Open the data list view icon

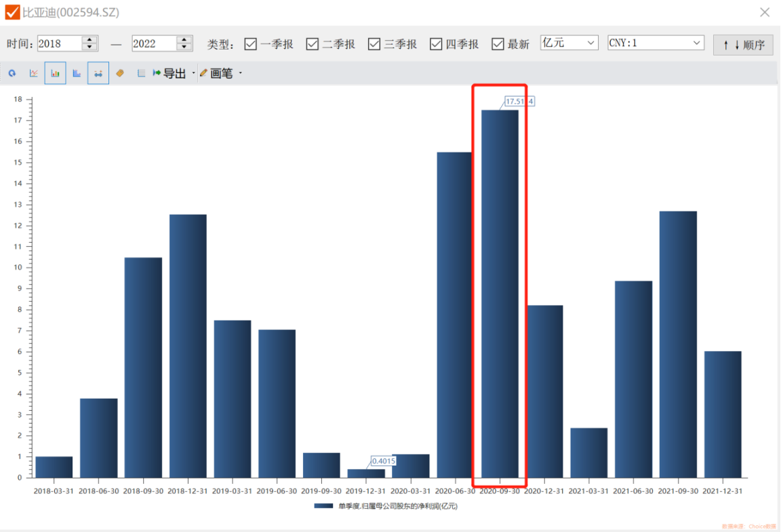141,73
